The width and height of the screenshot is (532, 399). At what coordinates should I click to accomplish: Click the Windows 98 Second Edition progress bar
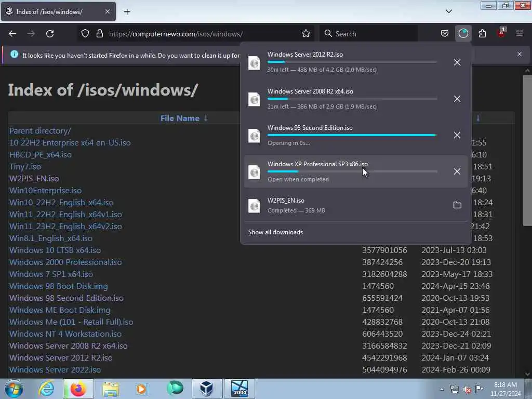[352, 135]
